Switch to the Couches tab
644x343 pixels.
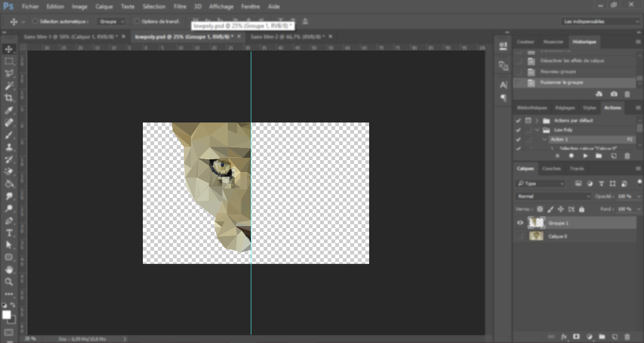[551, 168]
